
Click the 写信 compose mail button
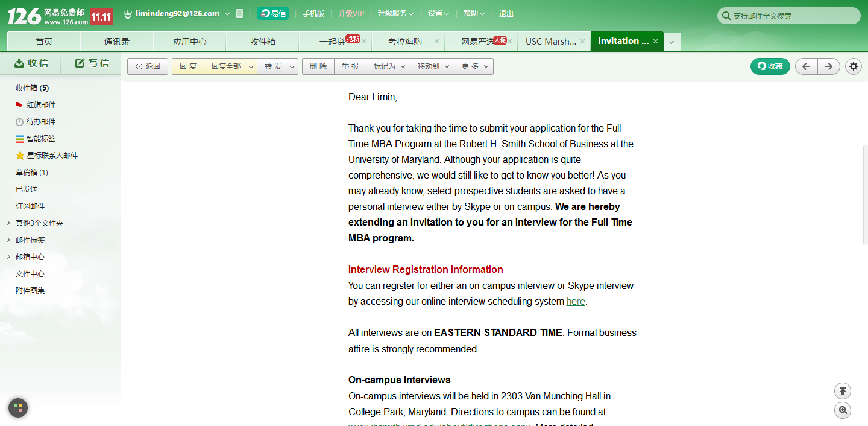click(92, 63)
